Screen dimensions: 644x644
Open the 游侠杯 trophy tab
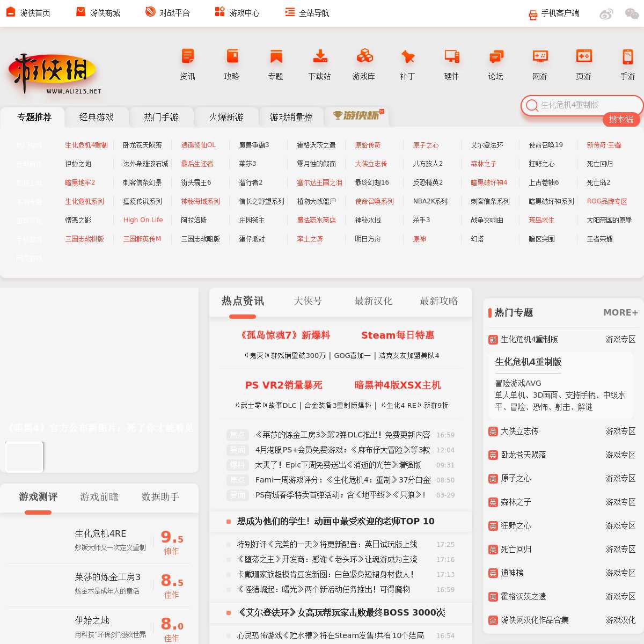tap(357, 116)
